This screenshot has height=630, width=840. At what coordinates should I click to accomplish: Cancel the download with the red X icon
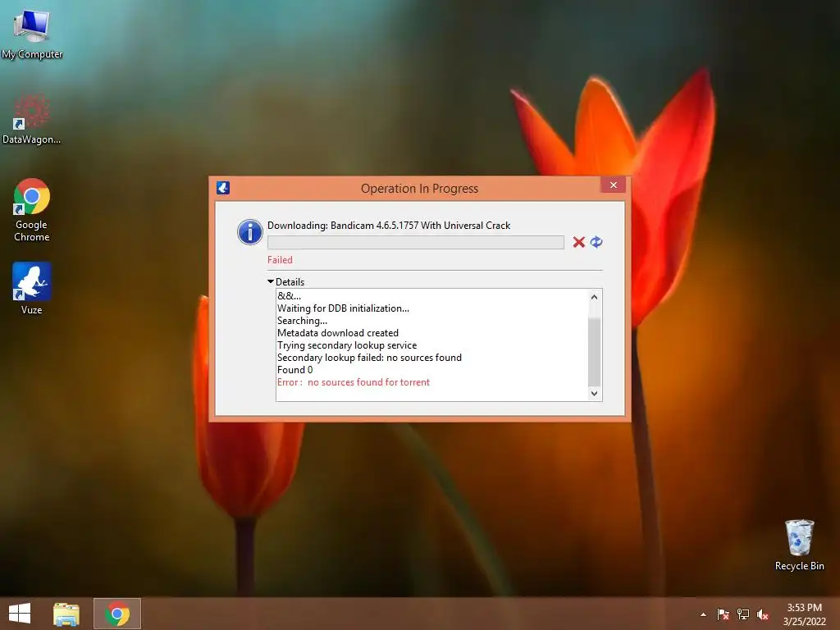point(578,242)
